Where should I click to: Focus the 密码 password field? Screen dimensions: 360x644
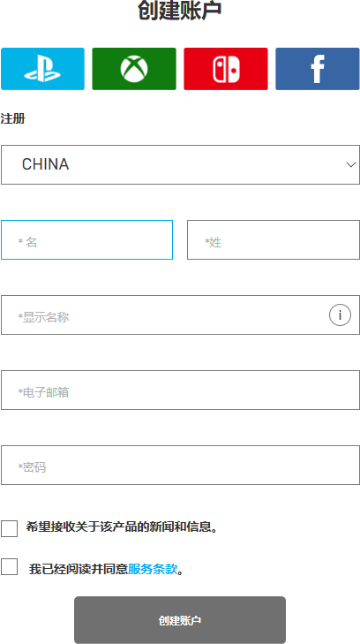180,466
